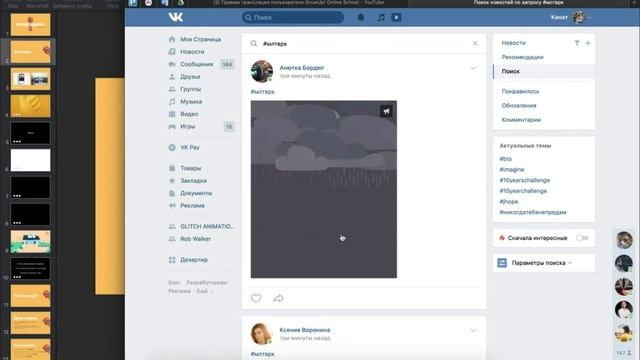
Task: Open the notifications bell icon
Action: click(x=361, y=17)
